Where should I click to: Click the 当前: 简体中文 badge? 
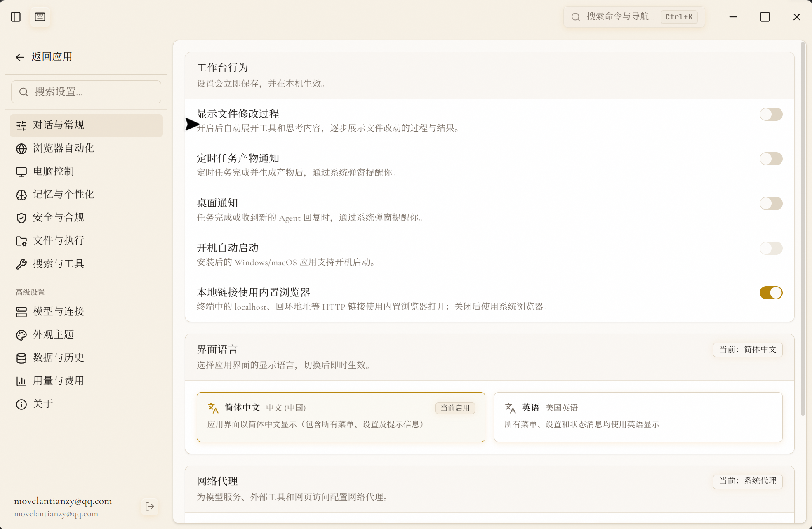(748, 350)
